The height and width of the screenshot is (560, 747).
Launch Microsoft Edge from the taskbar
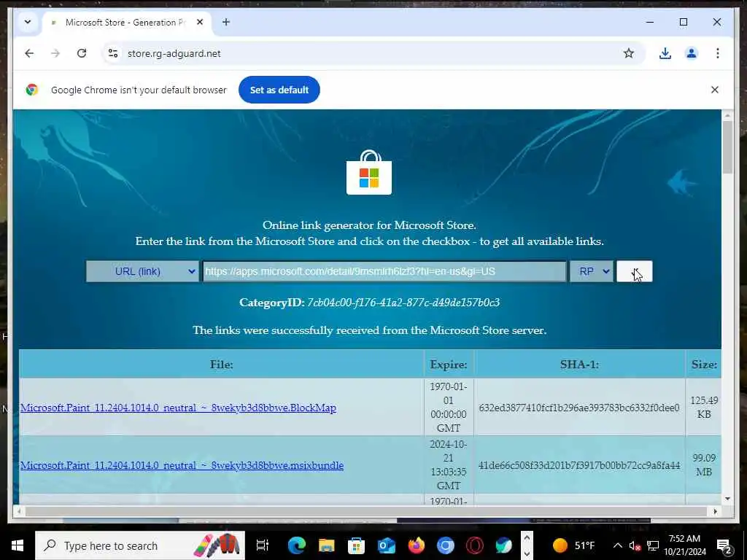pyautogui.click(x=296, y=545)
